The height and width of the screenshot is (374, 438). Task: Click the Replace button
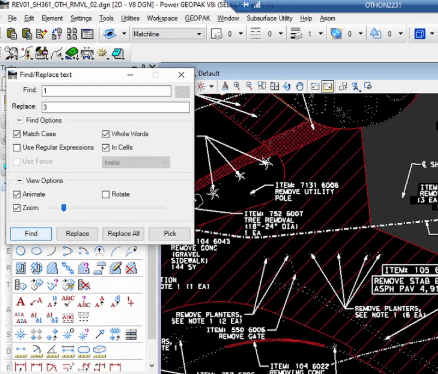[77, 234]
